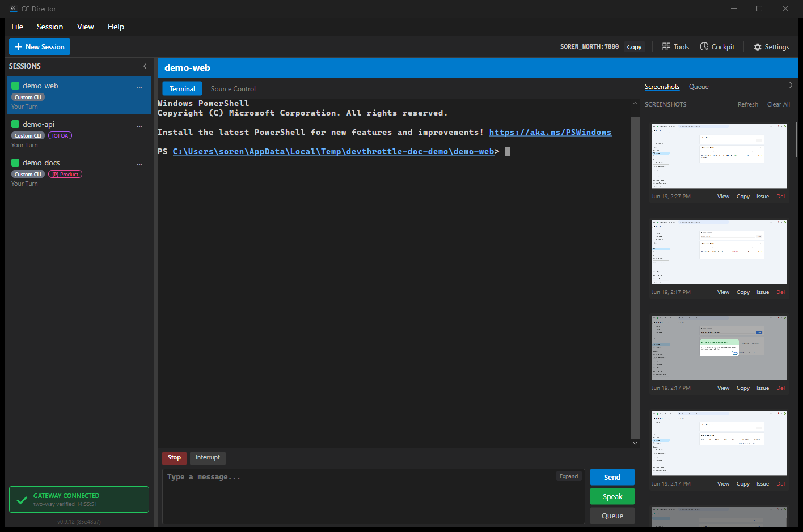Click demo-web green status indicator
803x532 pixels.
click(15, 86)
